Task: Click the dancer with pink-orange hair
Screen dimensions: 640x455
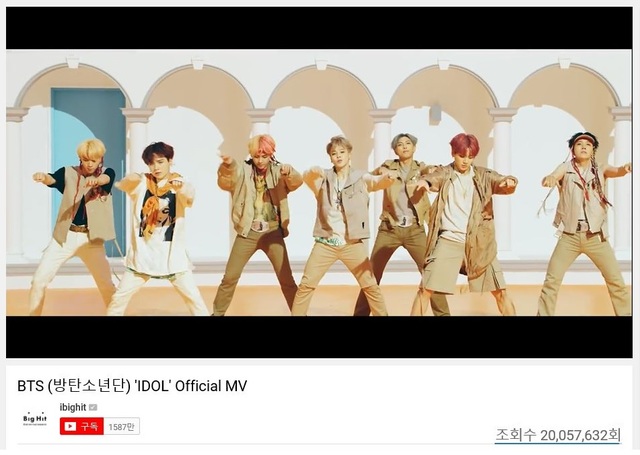Action: [x=257, y=224]
